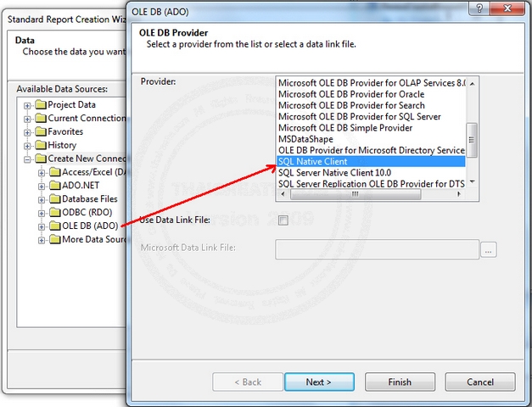Click the Project Data folder icon

click(x=41, y=104)
